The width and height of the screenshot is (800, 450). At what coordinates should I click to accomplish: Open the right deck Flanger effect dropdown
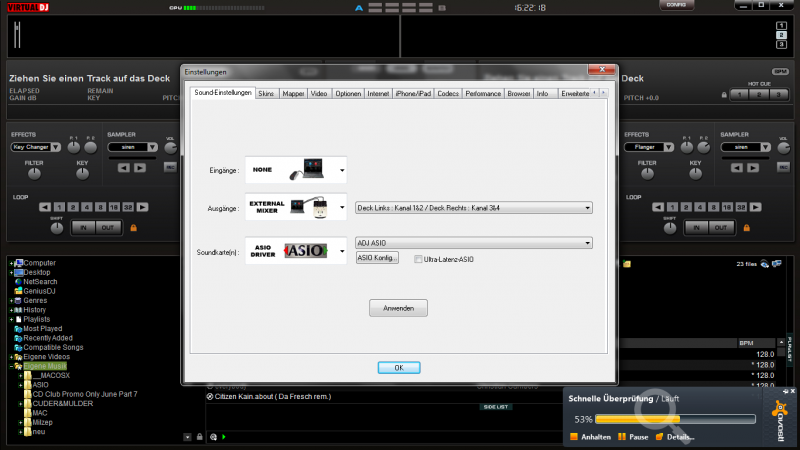coord(649,147)
